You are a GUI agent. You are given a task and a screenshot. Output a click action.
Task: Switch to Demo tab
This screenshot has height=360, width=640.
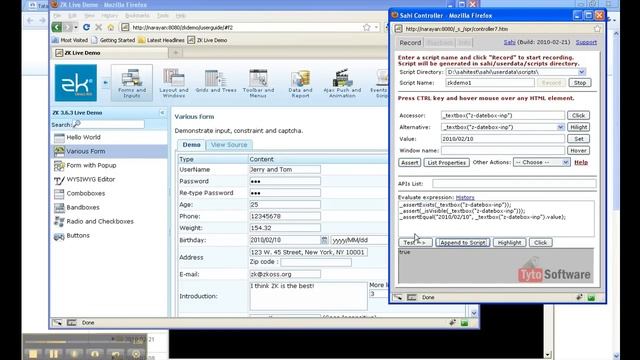(191, 145)
